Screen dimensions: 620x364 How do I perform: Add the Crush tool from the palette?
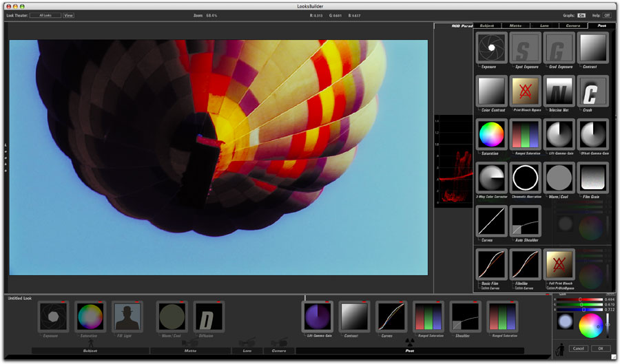(592, 92)
